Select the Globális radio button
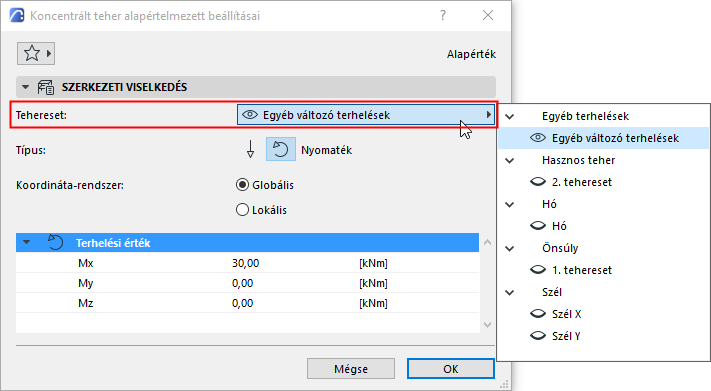The width and height of the screenshot is (711, 391). [243, 185]
